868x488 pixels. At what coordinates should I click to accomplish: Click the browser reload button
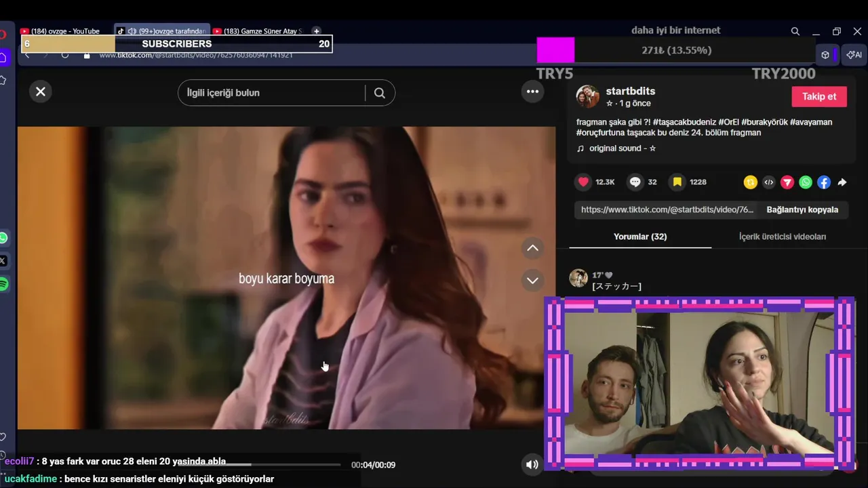pyautogui.click(x=65, y=55)
